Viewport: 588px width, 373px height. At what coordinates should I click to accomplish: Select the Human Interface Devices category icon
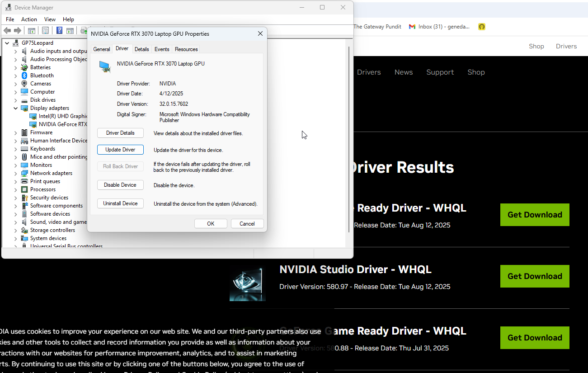(24, 141)
